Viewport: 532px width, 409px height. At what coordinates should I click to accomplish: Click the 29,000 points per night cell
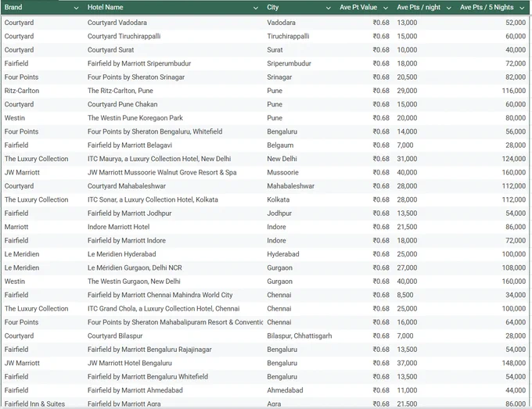click(407, 91)
